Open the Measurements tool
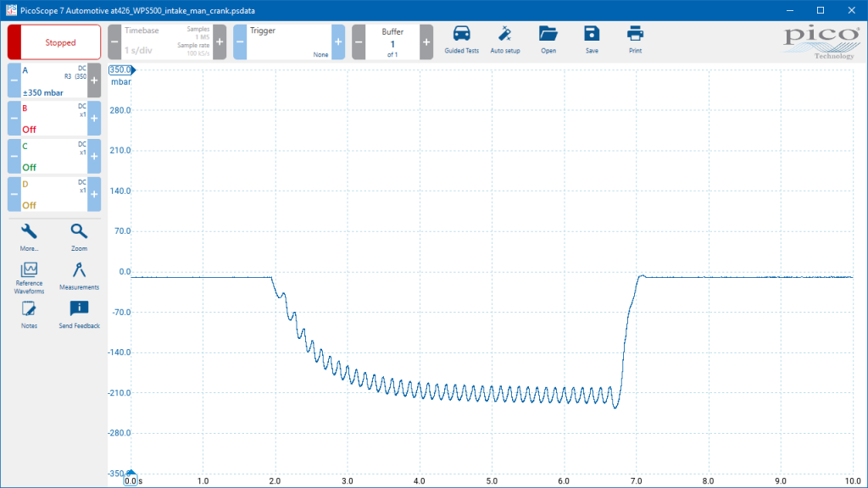The image size is (868, 488). click(x=79, y=276)
